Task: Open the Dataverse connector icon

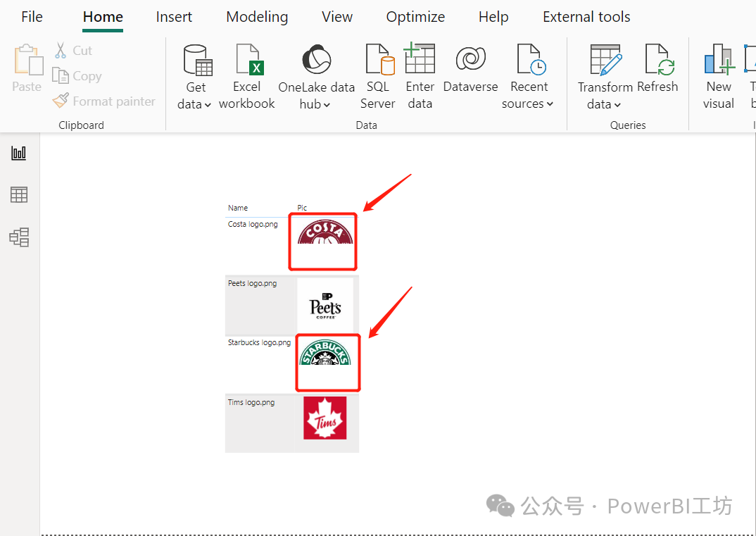Action: (471, 59)
